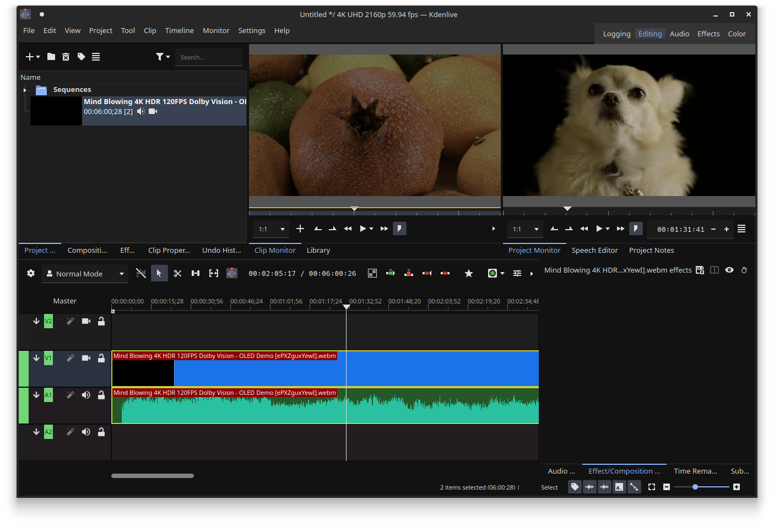Click the Mix clips composition icon
Image resolution: width=774 pixels, height=532 pixels.
pyautogui.click(x=372, y=274)
